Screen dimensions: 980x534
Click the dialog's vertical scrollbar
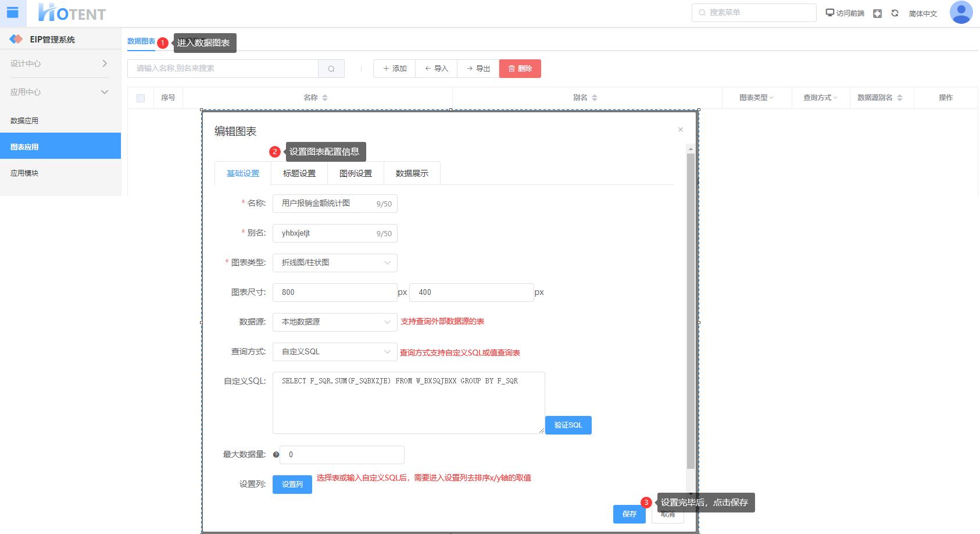pyautogui.click(x=691, y=308)
